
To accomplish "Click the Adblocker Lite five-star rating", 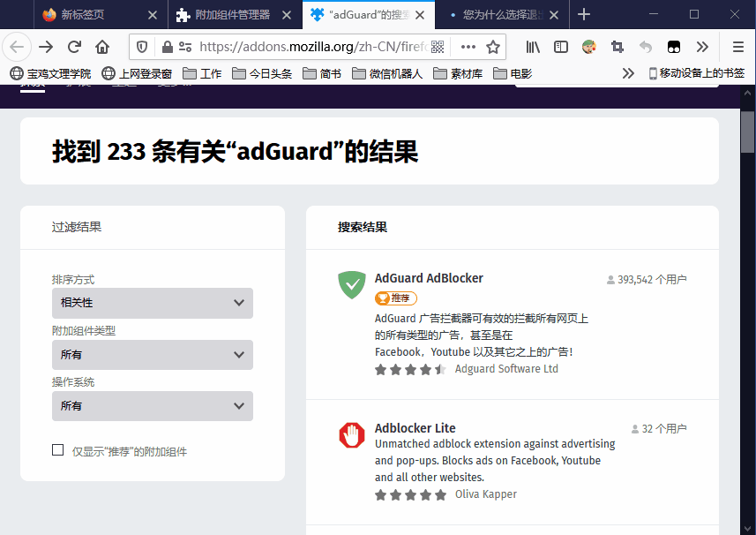I will (x=410, y=495).
